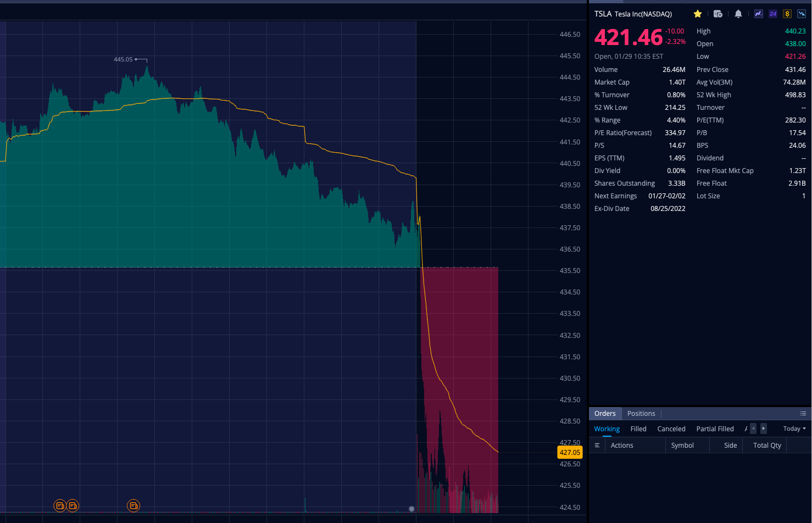The width and height of the screenshot is (812, 523).
Task: Switch to the Positions tab
Action: coord(641,414)
